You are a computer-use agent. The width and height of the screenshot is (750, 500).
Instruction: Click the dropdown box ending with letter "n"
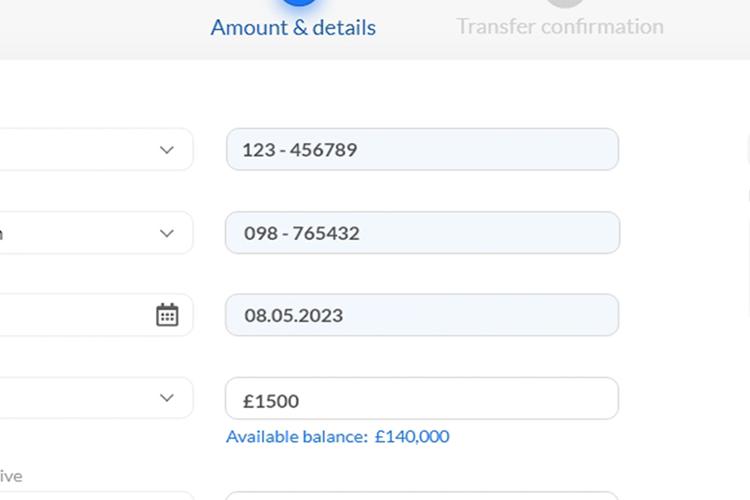pyautogui.click(x=96, y=233)
